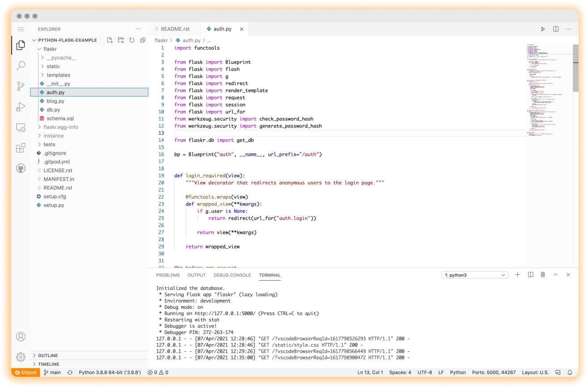The width and height of the screenshot is (588, 388).
Task: Open .gitpod.yml in the file tree
Action: click(89, 162)
